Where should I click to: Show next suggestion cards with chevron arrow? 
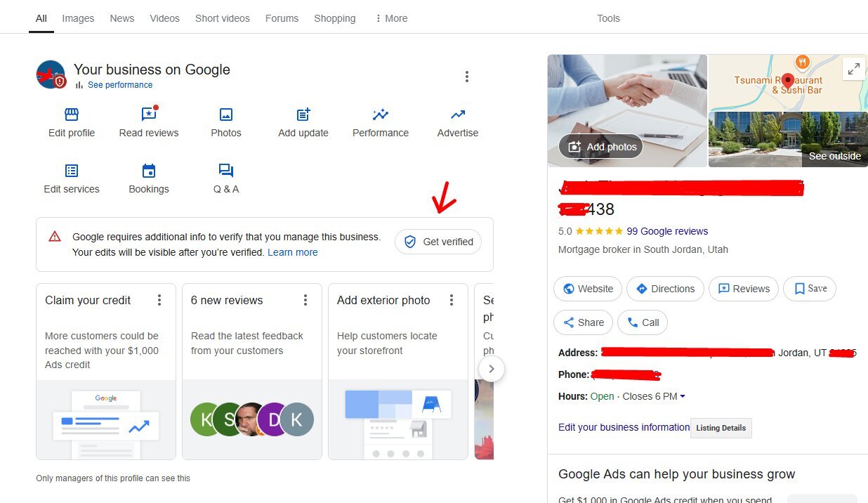click(492, 368)
